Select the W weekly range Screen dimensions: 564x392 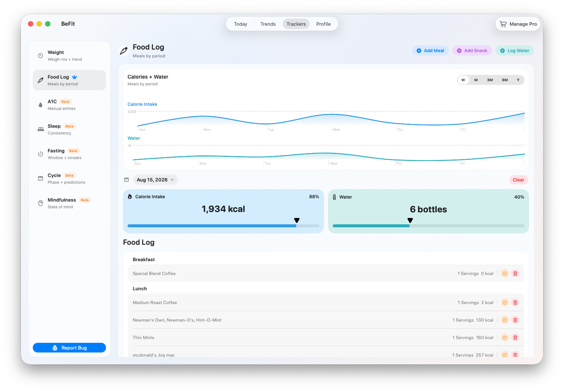(463, 80)
